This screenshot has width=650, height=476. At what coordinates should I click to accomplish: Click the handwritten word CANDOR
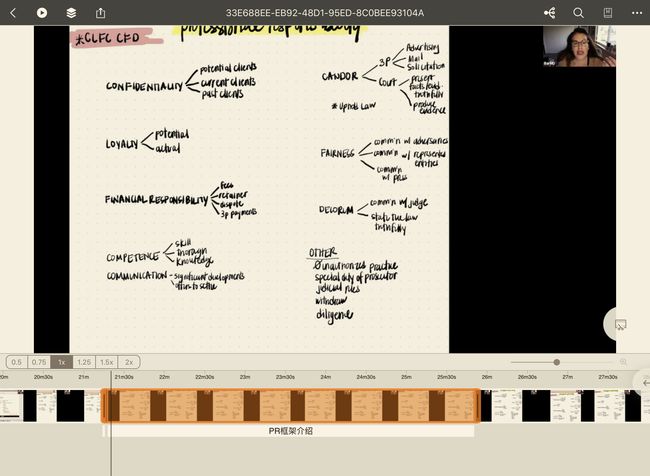tap(340, 76)
